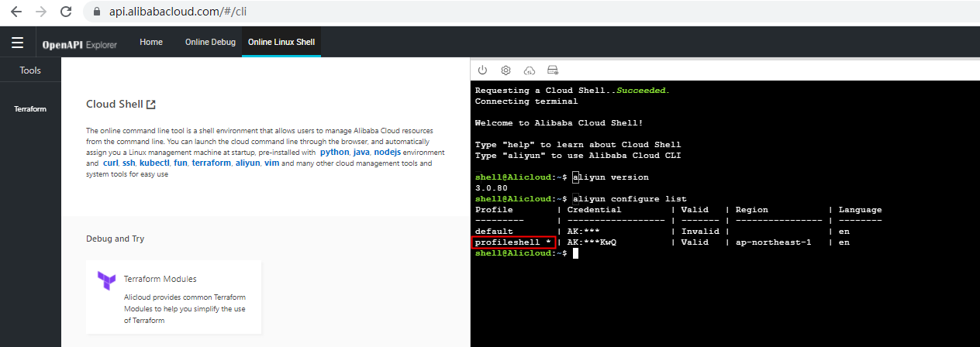Click the 'Debug and Try' heading
Viewport: 980px width, 347px height.
[115, 239]
